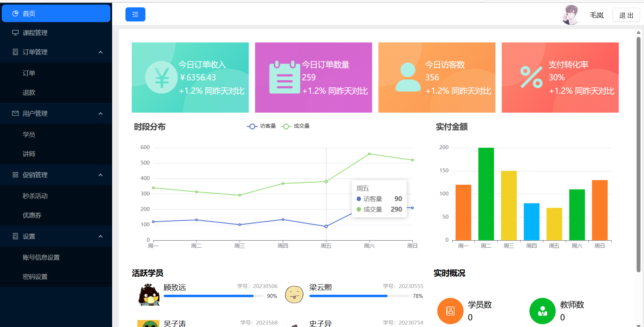Screen dimensions: 644x327
Task: Open 密码设置 in sidebar
Action: [56, 276]
